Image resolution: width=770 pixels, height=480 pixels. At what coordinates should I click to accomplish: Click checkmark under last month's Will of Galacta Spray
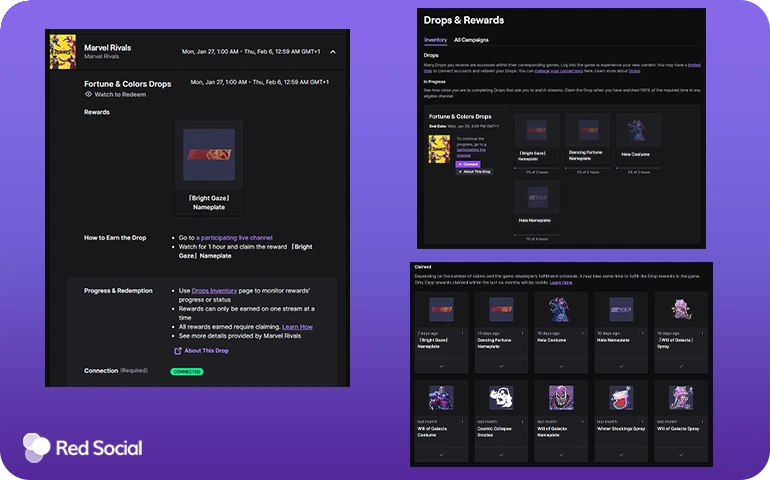click(x=681, y=454)
